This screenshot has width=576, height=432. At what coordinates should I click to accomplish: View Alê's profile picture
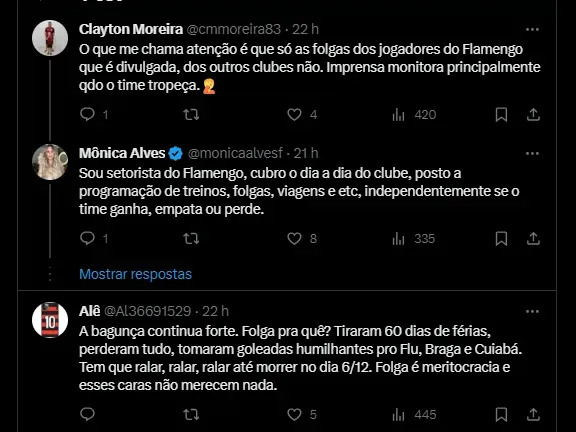tap(50, 320)
